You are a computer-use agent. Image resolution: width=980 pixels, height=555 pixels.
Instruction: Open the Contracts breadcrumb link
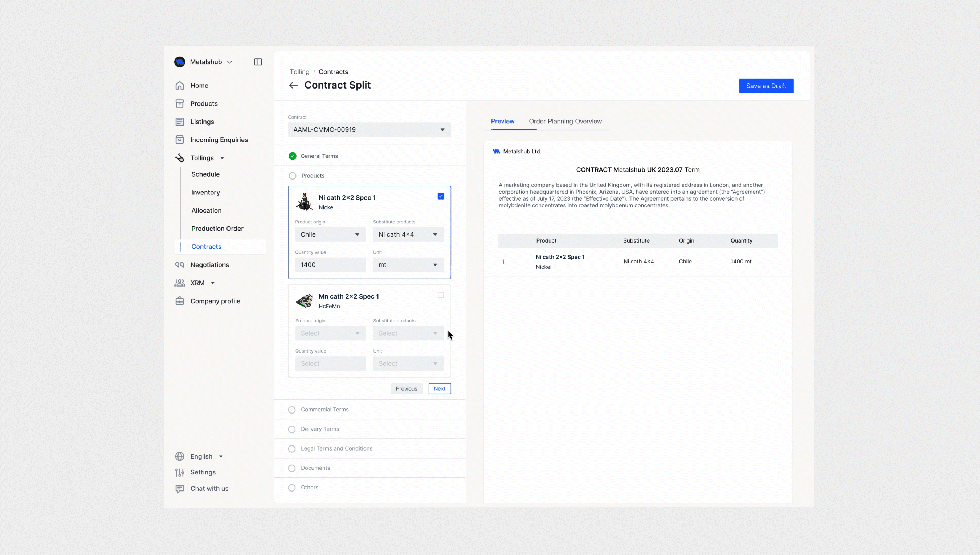333,72
